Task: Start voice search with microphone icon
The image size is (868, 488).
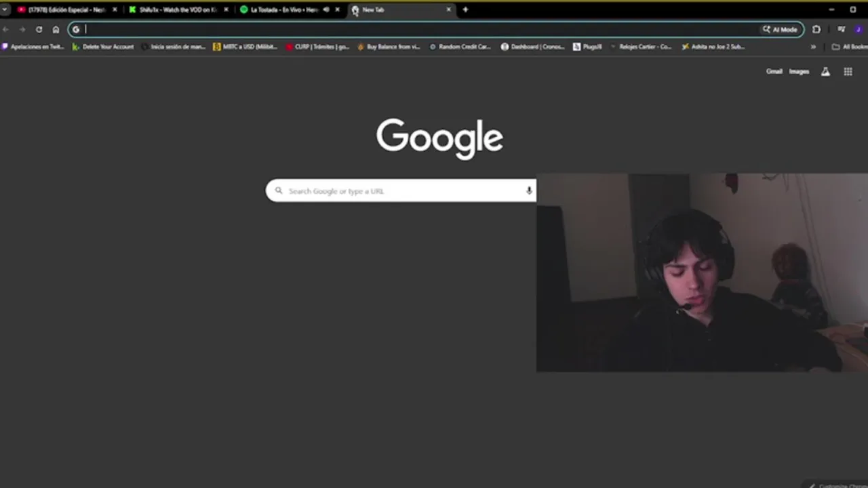Action: (x=529, y=190)
